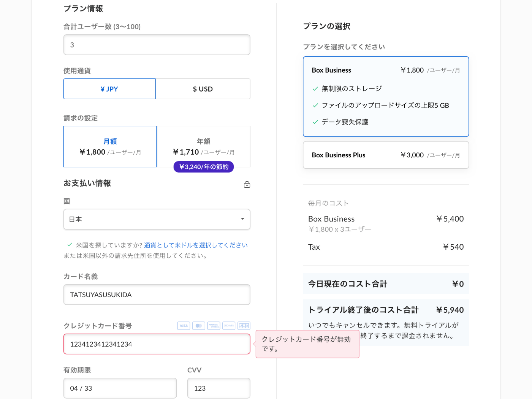This screenshot has height=399, width=532.
Task: Click the ￥3,240/年の節約 savings badge
Action: (x=204, y=167)
